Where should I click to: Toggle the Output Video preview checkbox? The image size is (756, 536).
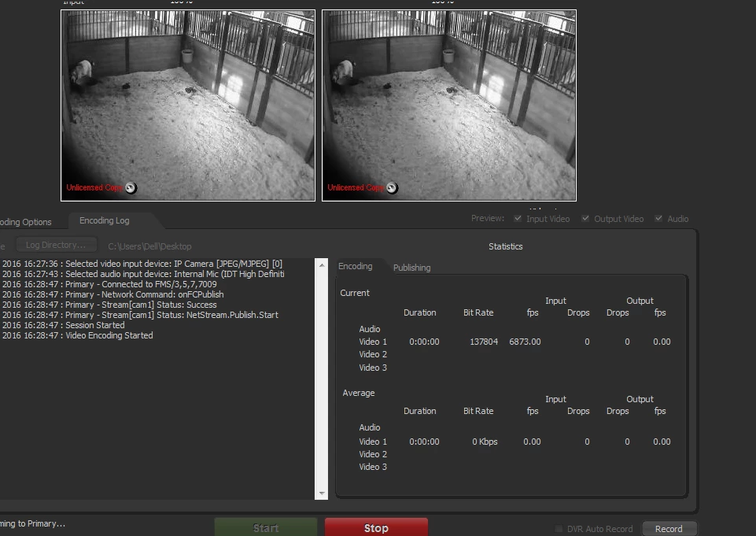pyautogui.click(x=585, y=219)
